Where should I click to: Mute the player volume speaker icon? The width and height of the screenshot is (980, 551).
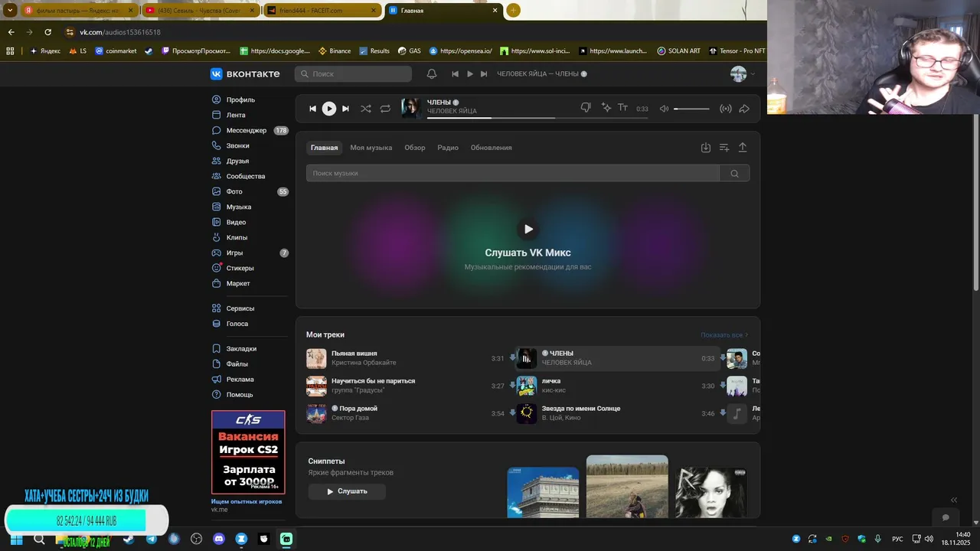tap(664, 109)
